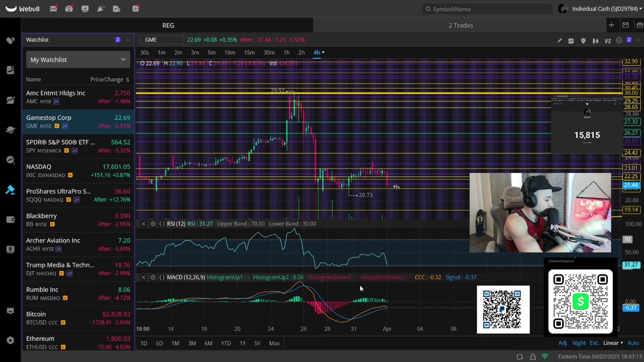Open the screener magnifier icon in left sidebar
This screenshot has width=644, height=362.
[x=11, y=160]
